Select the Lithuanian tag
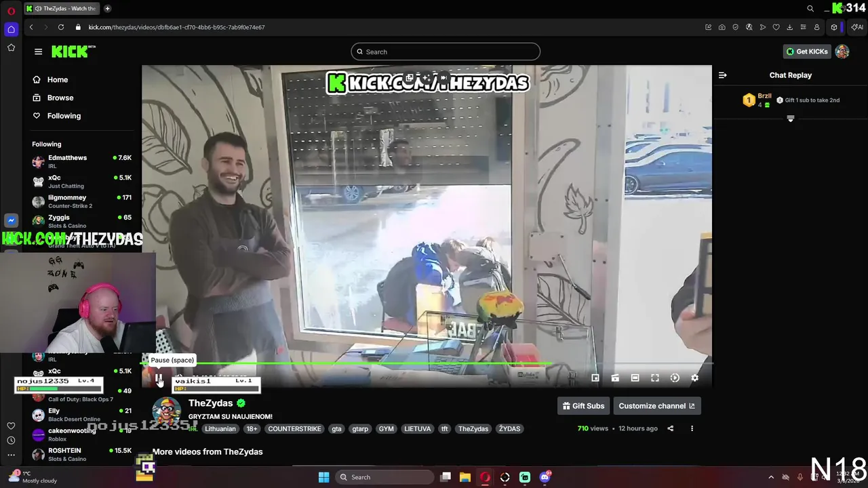The height and width of the screenshot is (488, 868). click(220, 428)
